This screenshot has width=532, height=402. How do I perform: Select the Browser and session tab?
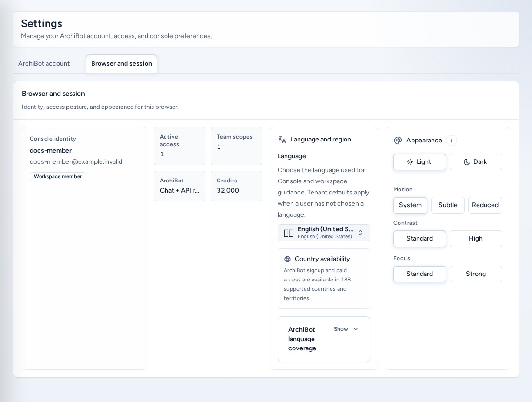[121, 63]
